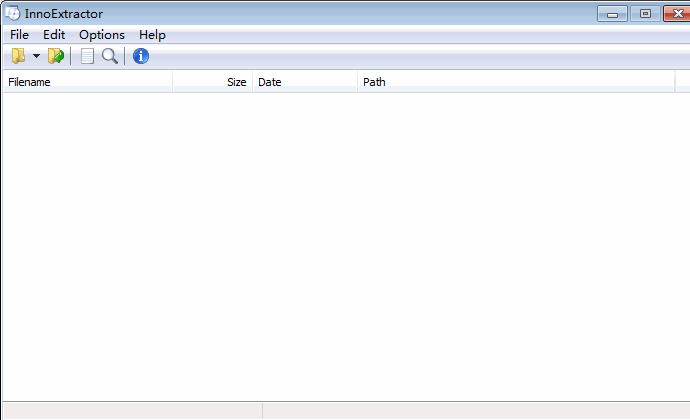Open the Edit menu
The width and height of the screenshot is (690, 420).
tap(54, 35)
